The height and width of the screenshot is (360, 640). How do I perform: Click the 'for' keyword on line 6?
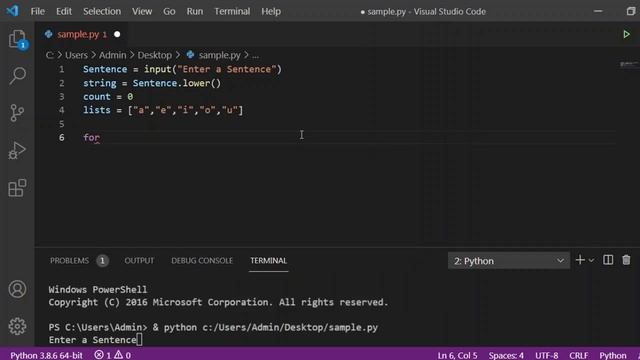click(91, 138)
